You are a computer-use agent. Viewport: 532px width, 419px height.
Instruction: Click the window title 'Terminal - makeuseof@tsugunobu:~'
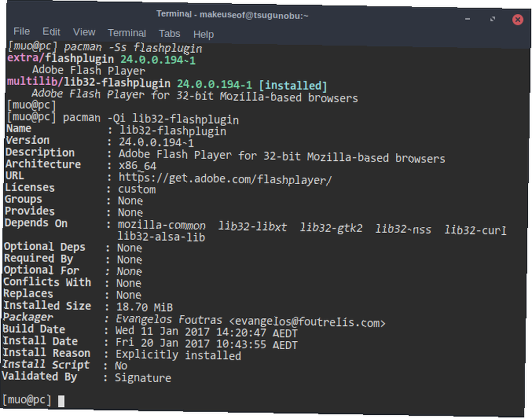point(232,15)
